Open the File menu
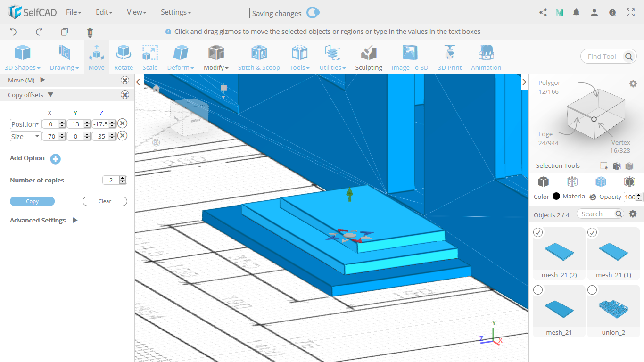644x362 pixels. tap(74, 12)
